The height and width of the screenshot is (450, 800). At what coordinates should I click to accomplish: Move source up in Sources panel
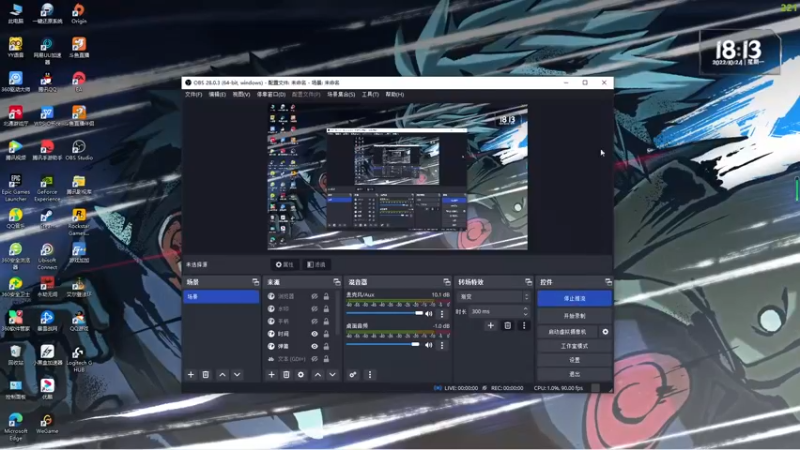coord(318,374)
